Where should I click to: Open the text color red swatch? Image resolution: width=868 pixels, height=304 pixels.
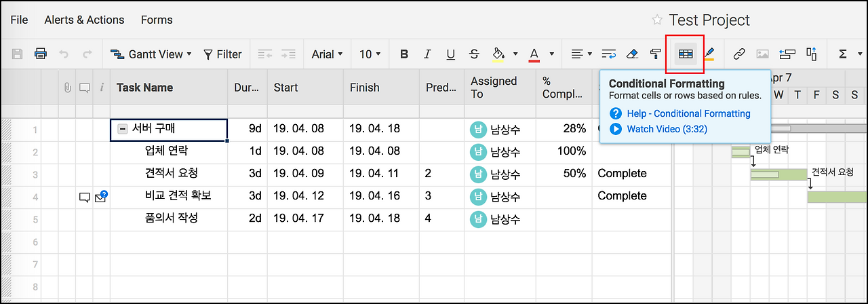coord(534,54)
